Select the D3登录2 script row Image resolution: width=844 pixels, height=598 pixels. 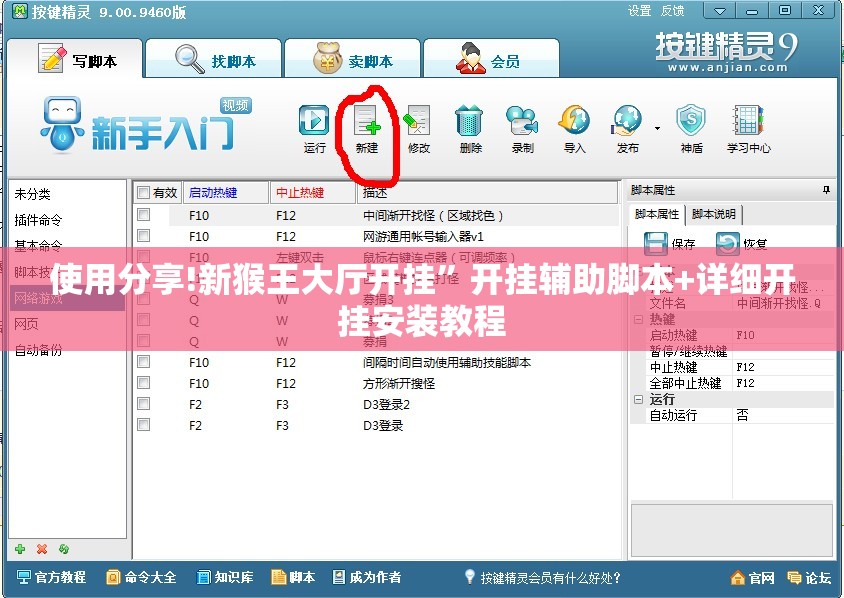377,404
